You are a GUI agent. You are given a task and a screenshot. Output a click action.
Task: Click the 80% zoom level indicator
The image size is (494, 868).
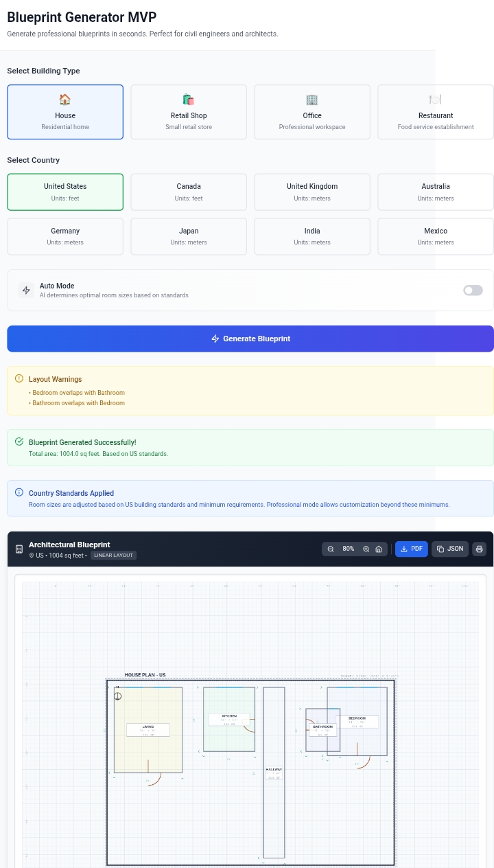tap(349, 549)
